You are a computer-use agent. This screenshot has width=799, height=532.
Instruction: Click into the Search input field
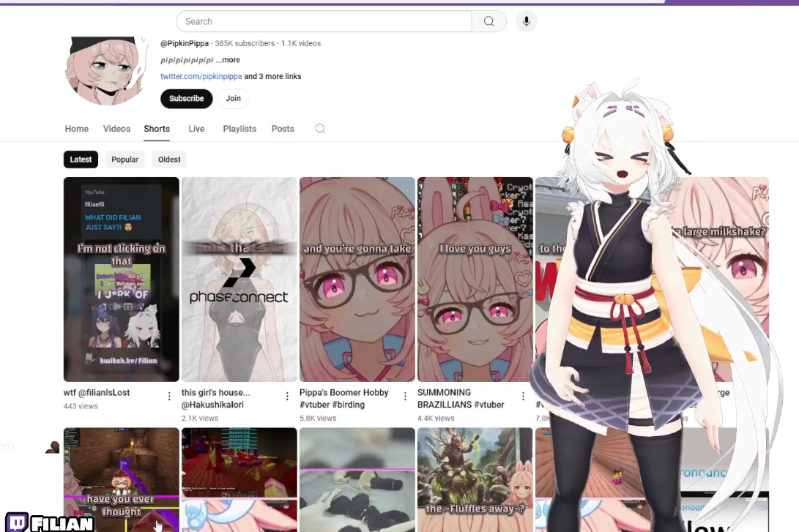[x=323, y=21]
